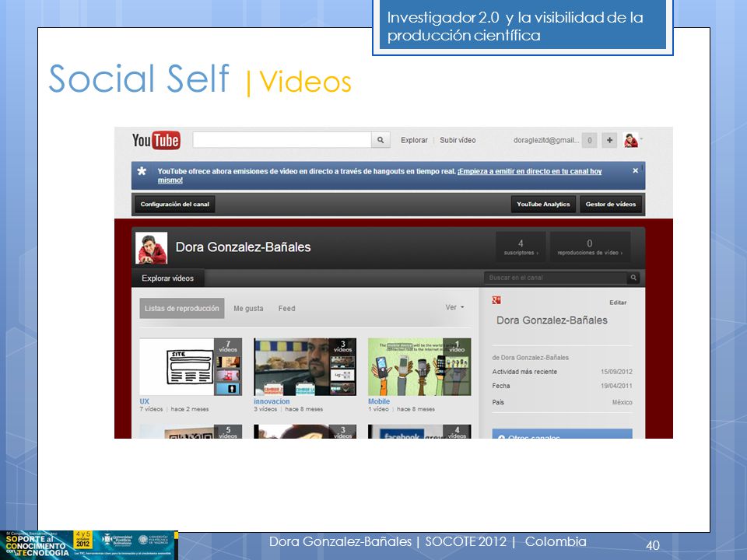The height and width of the screenshot is (560, 747).
Task: Click the channel search magnifier icon
Action: click(633, 278)
